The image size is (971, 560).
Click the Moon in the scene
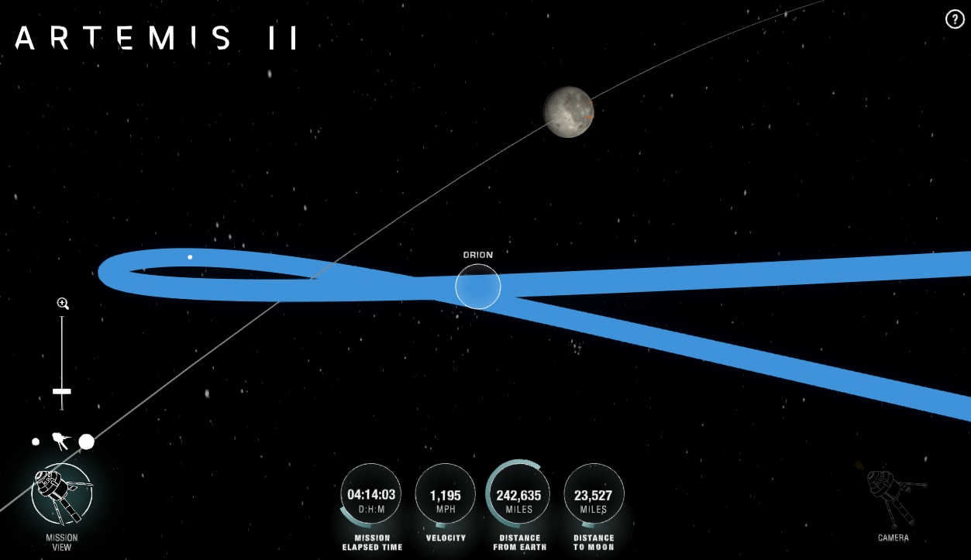click(x=568, y=112)
